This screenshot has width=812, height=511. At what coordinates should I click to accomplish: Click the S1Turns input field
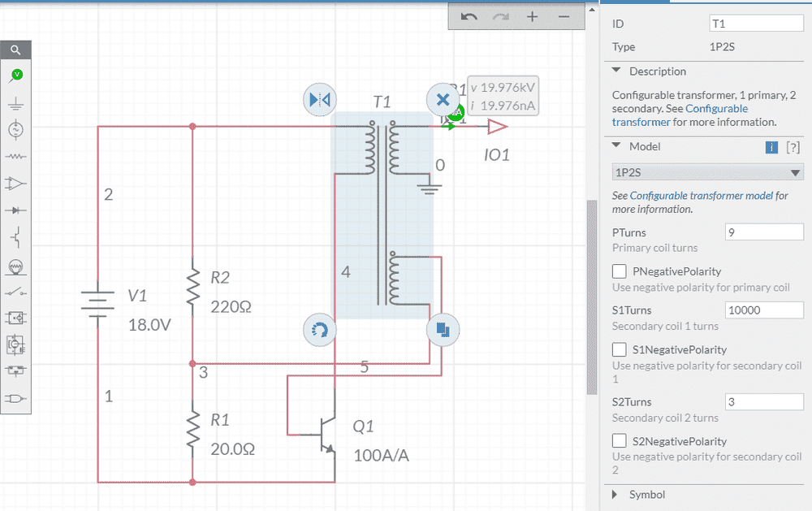click(x=763, y=310)
